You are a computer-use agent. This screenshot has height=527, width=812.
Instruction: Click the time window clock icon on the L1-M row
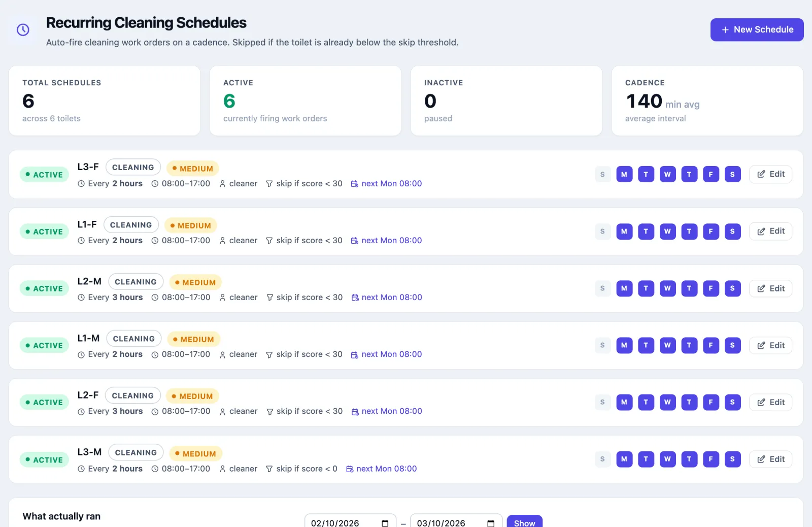click(x=155, y=354)
